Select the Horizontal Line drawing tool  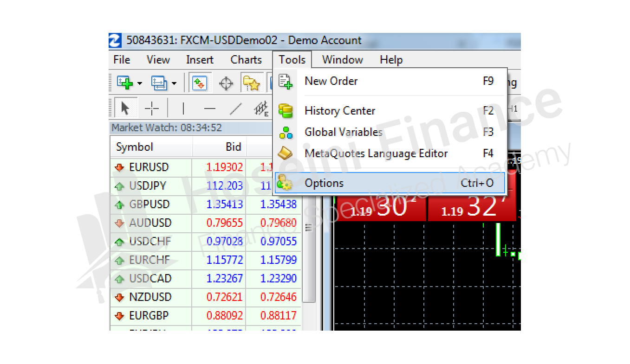tap(210, 109)
